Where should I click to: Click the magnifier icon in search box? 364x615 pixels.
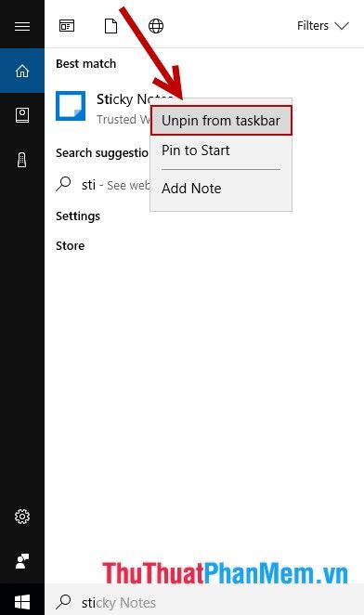(x=63, y=601)
